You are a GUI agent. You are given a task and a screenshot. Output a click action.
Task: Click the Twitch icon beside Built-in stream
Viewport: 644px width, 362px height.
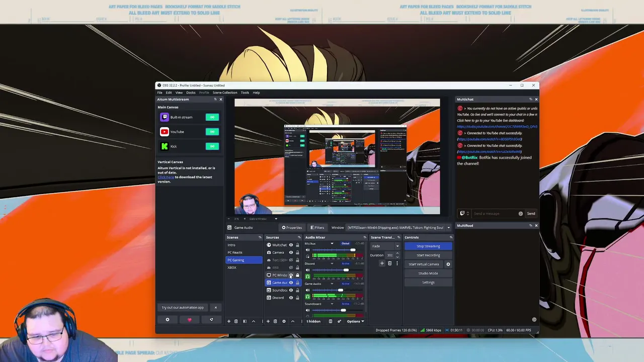click(165, 117)
